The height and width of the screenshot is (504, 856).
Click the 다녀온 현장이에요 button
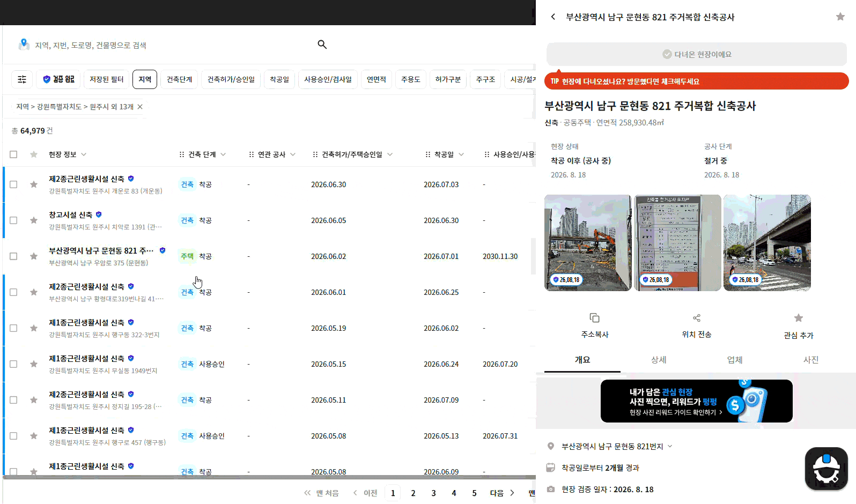(x=697, y=54)
